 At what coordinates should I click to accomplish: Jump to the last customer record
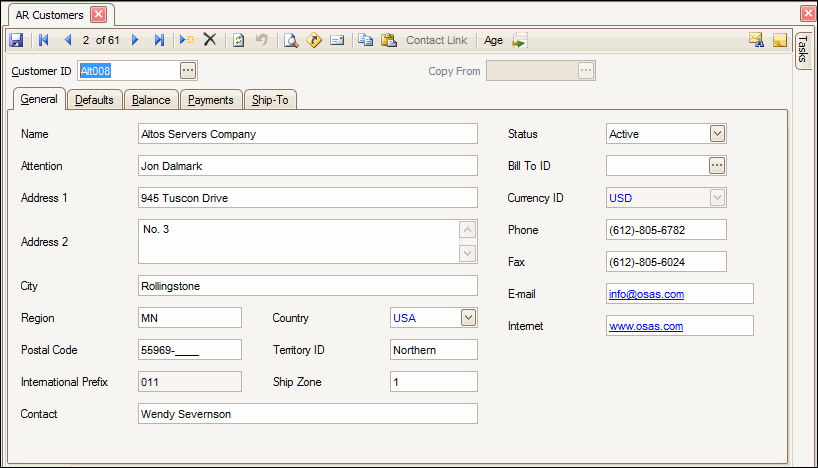pyautogui.click(x=159, y=40)
